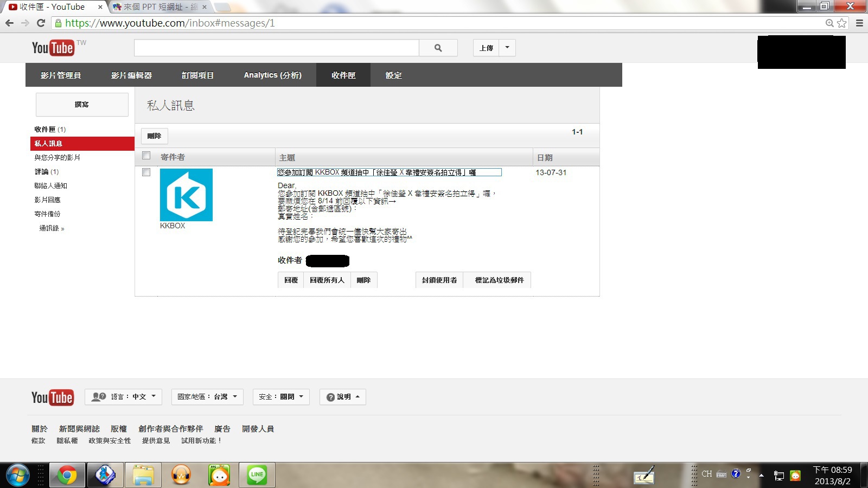Click the zoom magnifier icon in address bar
Viewport: 868px width, 488px height.
click(829, 23)
